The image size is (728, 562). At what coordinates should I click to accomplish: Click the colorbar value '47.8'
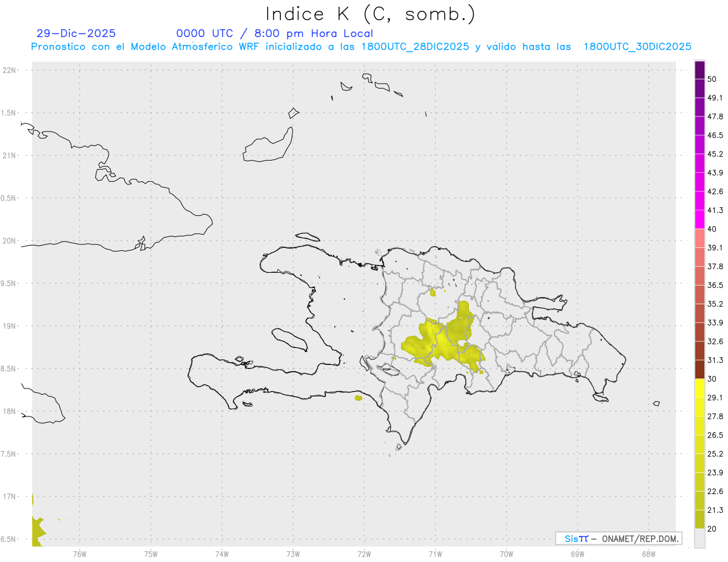[715, 116]
